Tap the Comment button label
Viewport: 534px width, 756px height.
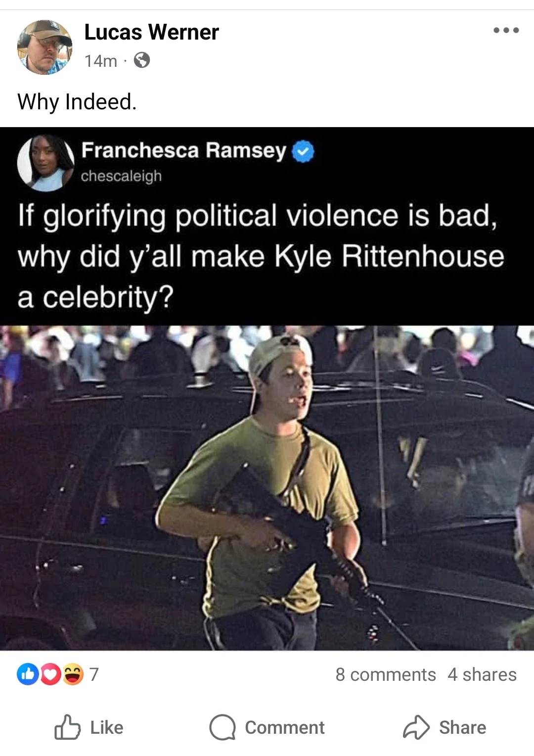(285, 727)
